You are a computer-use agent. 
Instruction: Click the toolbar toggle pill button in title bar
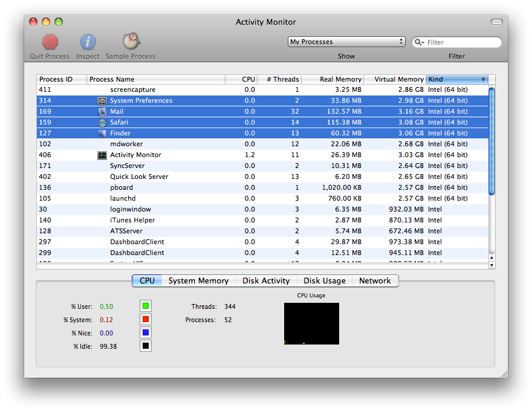tap(497, 22)
